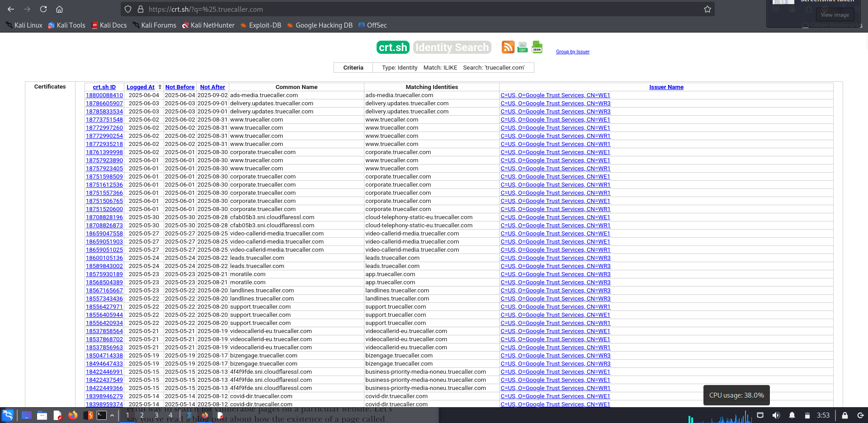Image resolution: width=868 pixels, height=423 pixels.
Task: Sort by the Not After column
Action: 212,87
